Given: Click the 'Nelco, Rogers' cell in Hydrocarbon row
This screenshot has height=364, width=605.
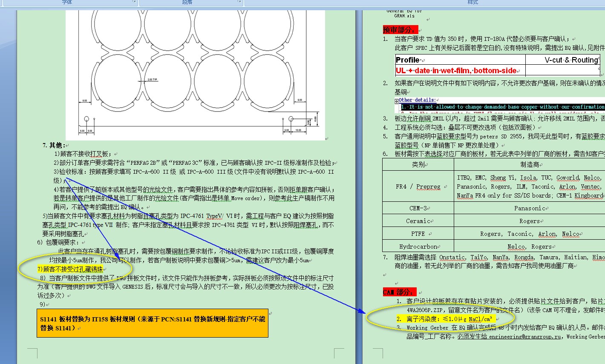Looking at the screenshot, I should (x=529, y=246).
